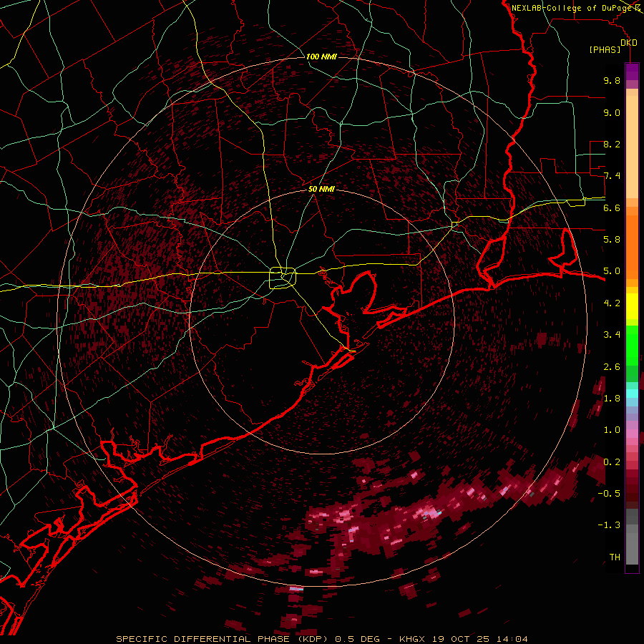The height and width of the screenshot is (644, 644).
Task: Click the 5.0 value on color scale
Action: point(612,271)
